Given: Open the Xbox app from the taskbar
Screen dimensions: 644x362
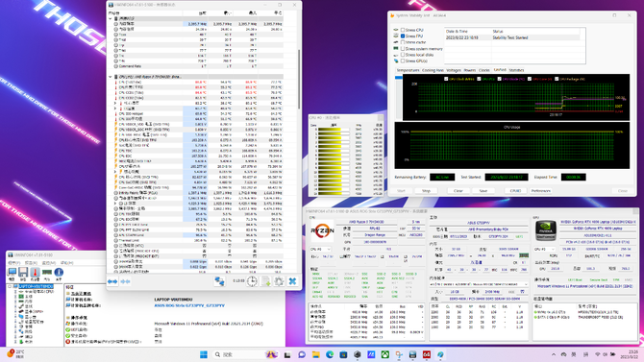Looking at the screenshot, I should [384, 354].
